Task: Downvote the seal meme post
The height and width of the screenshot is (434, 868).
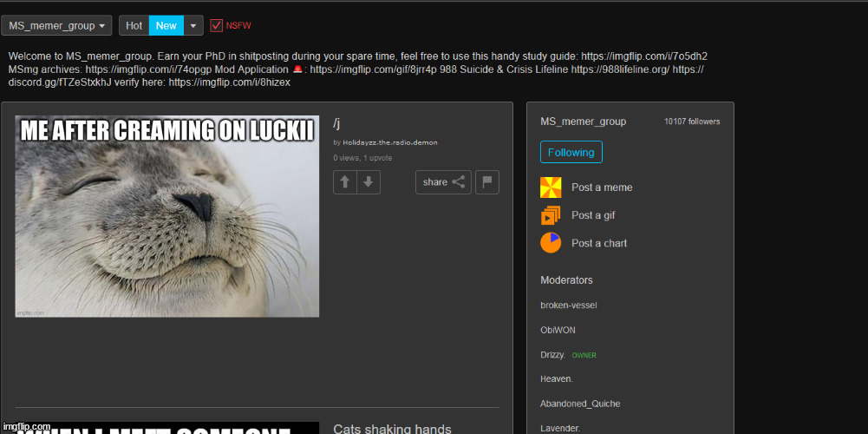Action: pyautogui.click(x=369, y=182)
